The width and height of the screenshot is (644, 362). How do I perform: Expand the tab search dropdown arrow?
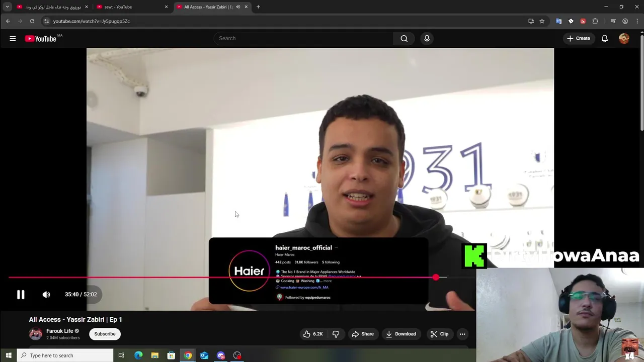click(7, 7)
